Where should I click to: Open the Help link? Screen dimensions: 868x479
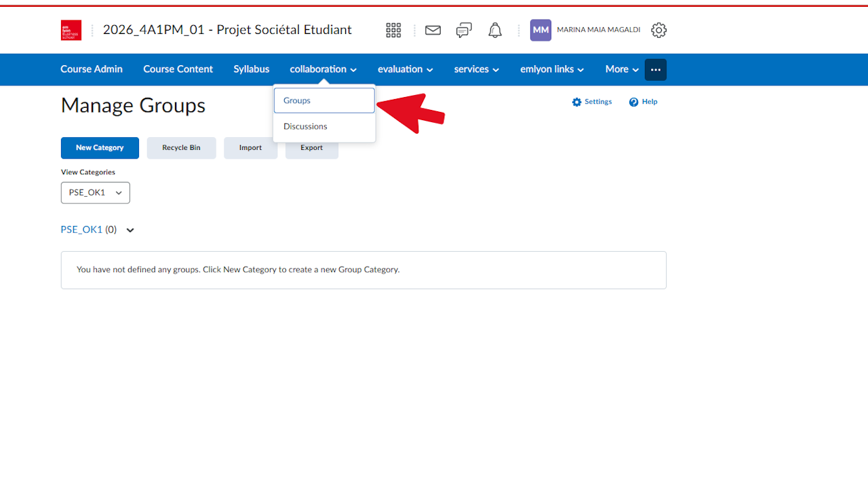644,102
